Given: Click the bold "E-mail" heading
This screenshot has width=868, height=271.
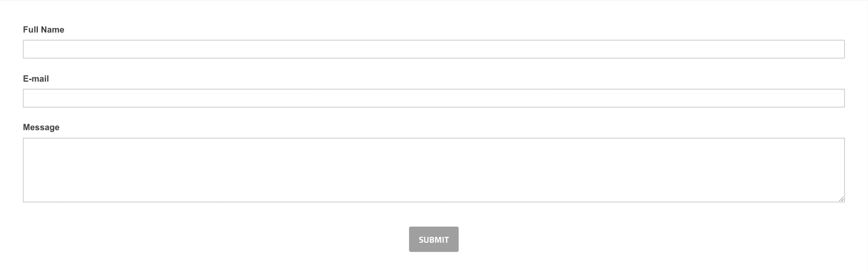Looking at the screenshot, I should 36,79.
